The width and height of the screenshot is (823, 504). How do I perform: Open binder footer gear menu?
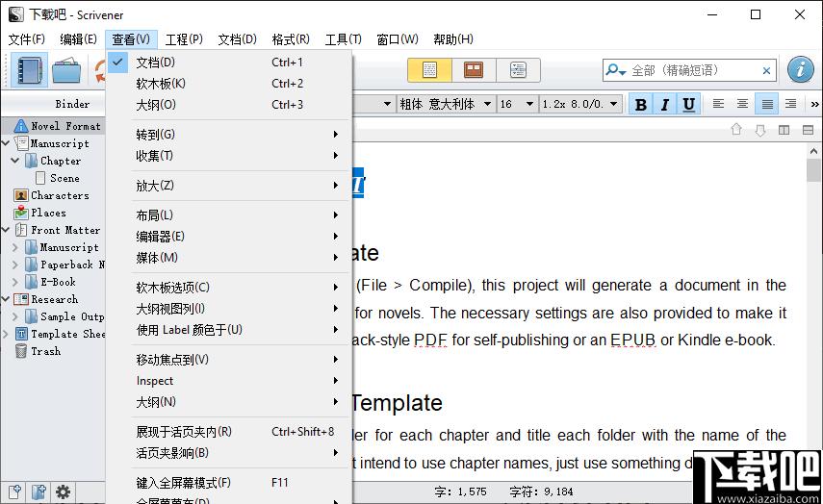coord(63,491)
